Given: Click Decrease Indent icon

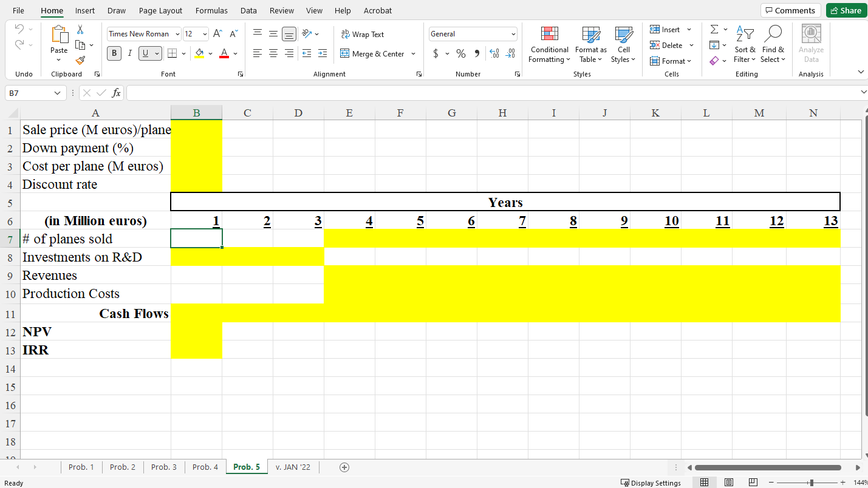Looking at the screenshot, I should [307, 53].
